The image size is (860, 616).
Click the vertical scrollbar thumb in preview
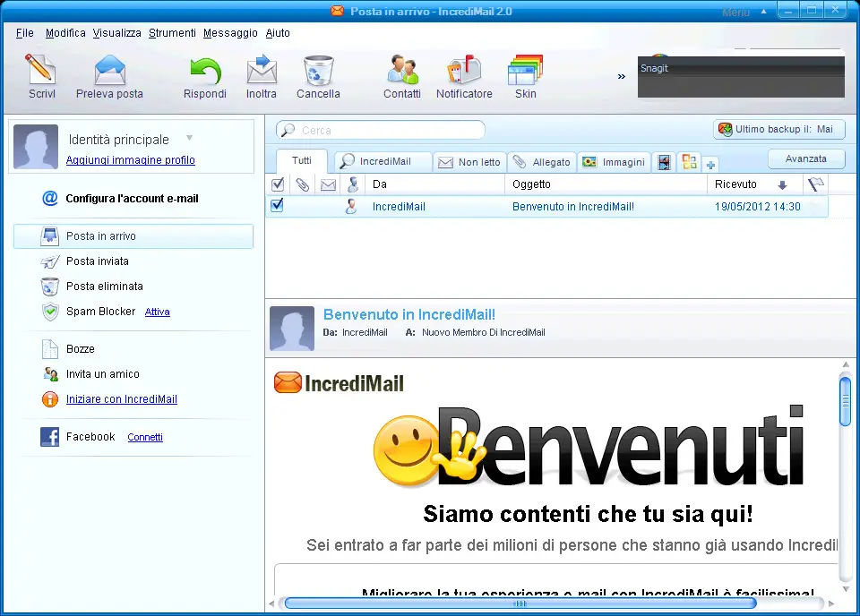point(845,401)
